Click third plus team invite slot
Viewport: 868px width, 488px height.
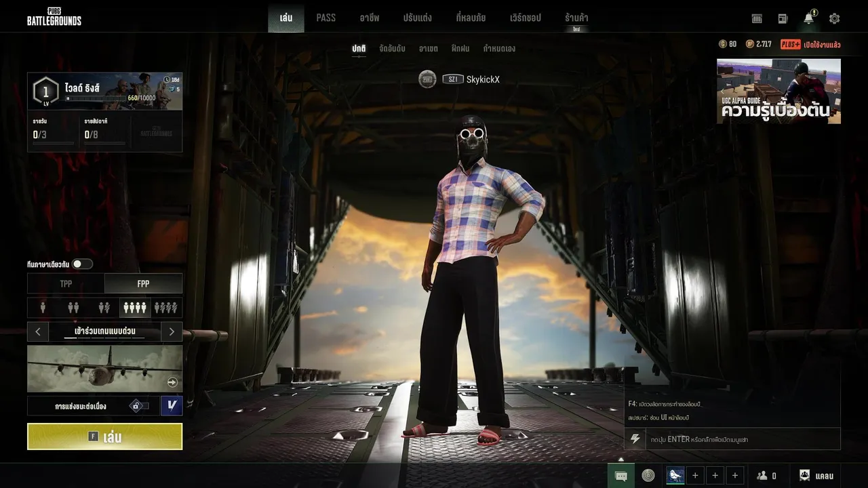[x=735, y=476]
